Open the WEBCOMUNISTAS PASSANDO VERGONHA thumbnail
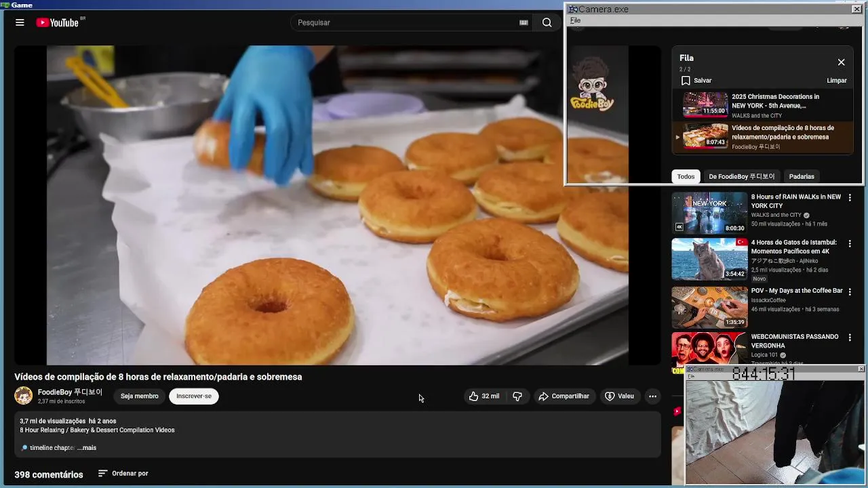 coord(709,349)
